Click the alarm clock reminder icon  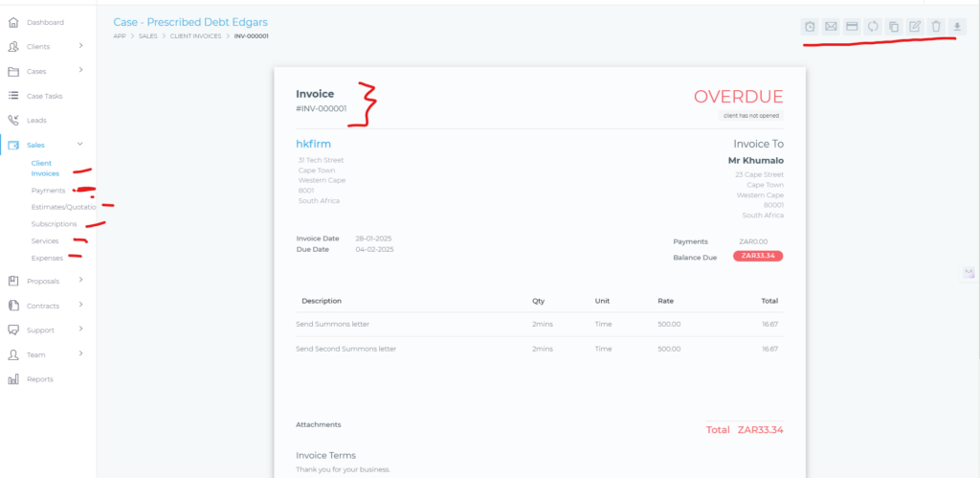810,26
